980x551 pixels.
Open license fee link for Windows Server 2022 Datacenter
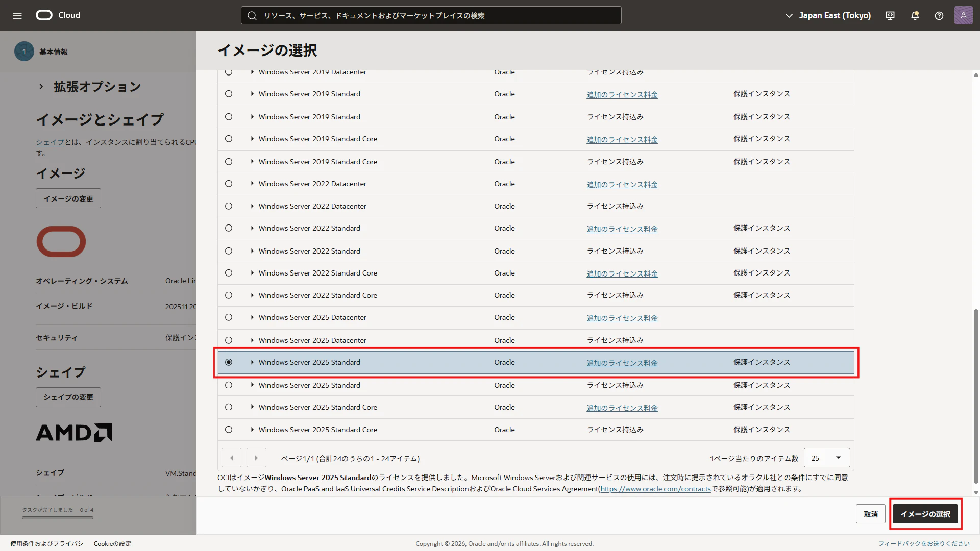[622, 185]
